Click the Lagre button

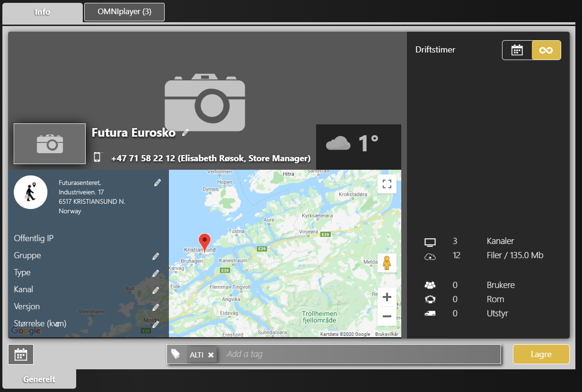tap(541, 354)
